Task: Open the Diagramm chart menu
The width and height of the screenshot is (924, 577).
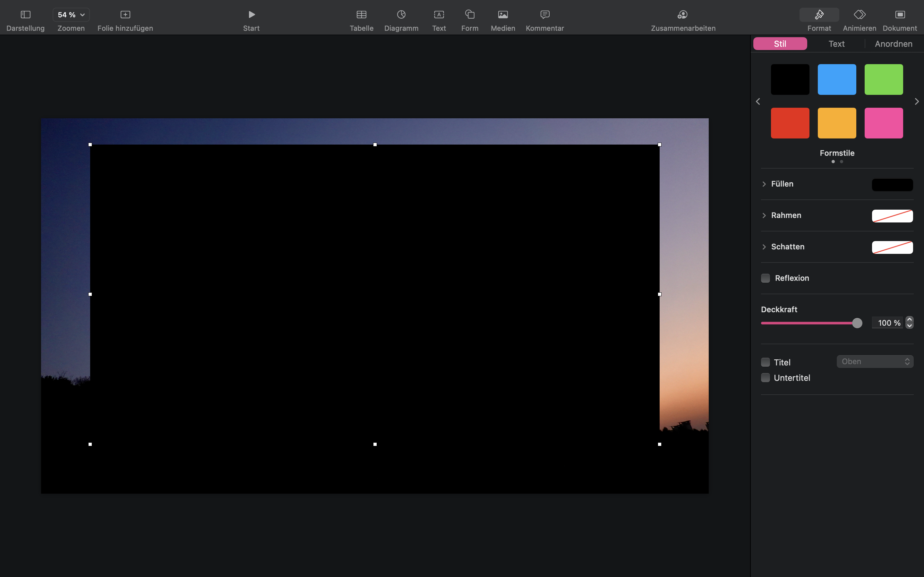Action: (401, 15)
